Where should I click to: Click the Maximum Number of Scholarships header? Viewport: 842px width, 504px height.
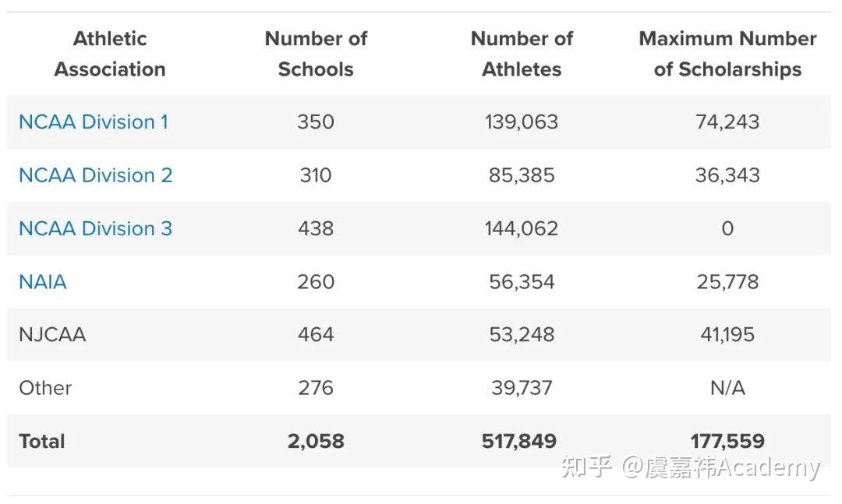[727, 54]
